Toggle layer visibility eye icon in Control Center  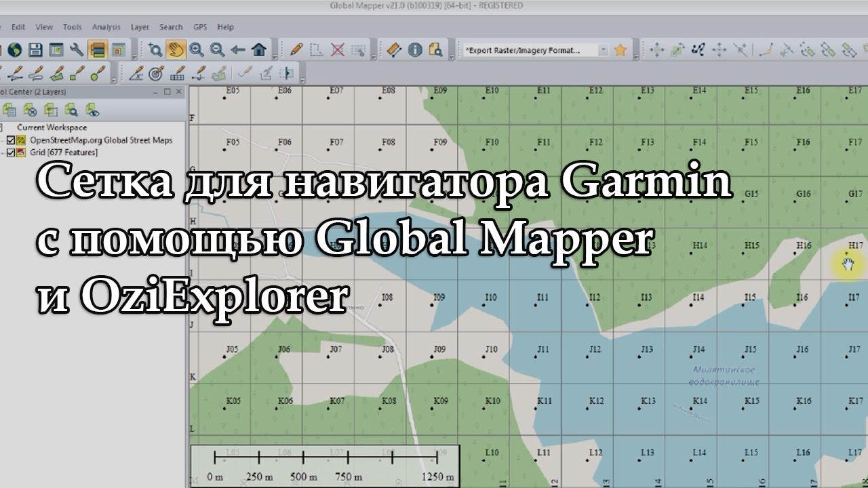click(92, 110)
